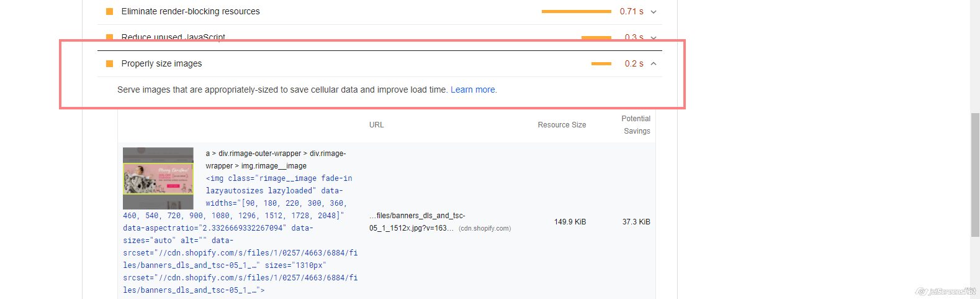This screenshot has width=980, height=299.
Task: Click the Potential Savings column header
Action: coord(636,125)
